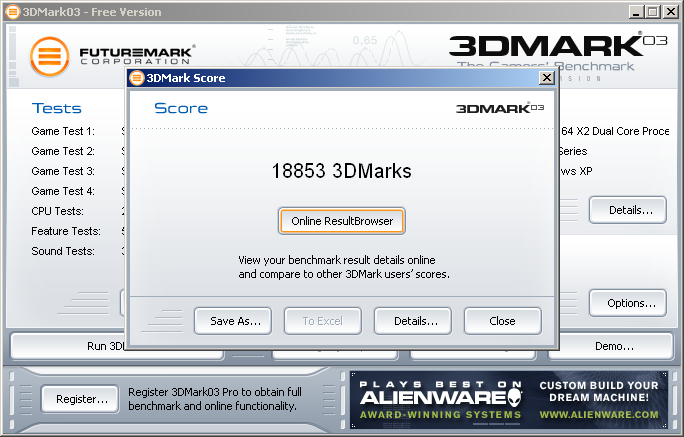Click the Game Test 4 label
Viewport: 684px width, 437px height.
63,191
